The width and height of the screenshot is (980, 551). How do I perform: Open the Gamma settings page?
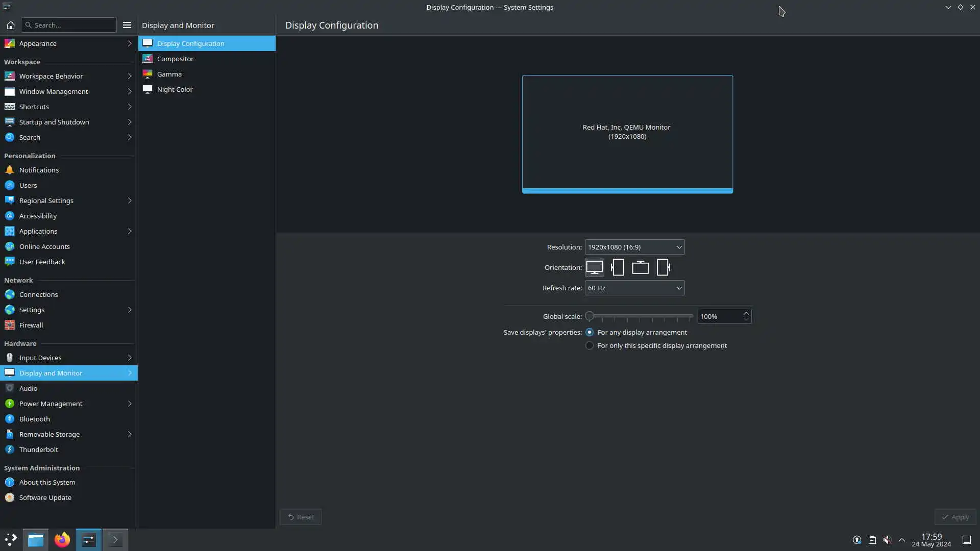click(x=169, y=74)
